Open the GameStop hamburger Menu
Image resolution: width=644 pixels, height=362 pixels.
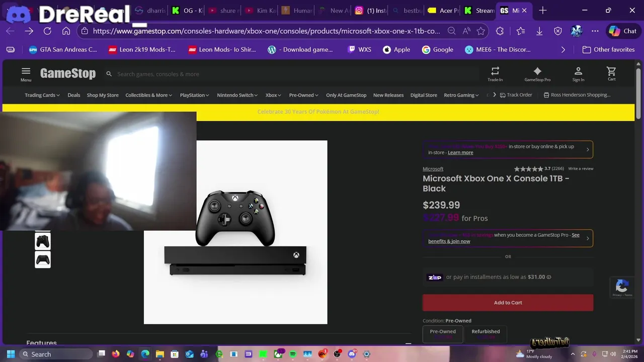[26, 73]
